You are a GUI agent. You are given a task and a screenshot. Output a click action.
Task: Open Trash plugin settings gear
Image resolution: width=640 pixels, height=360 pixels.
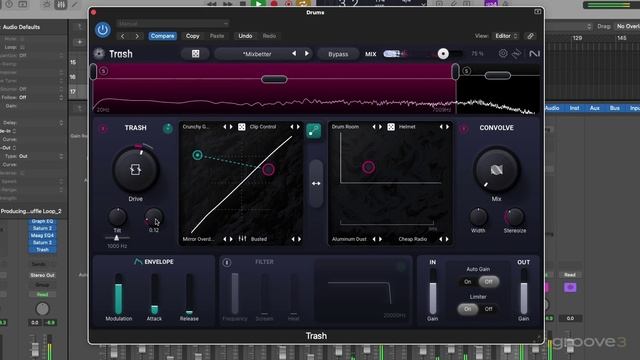[503, 53]
